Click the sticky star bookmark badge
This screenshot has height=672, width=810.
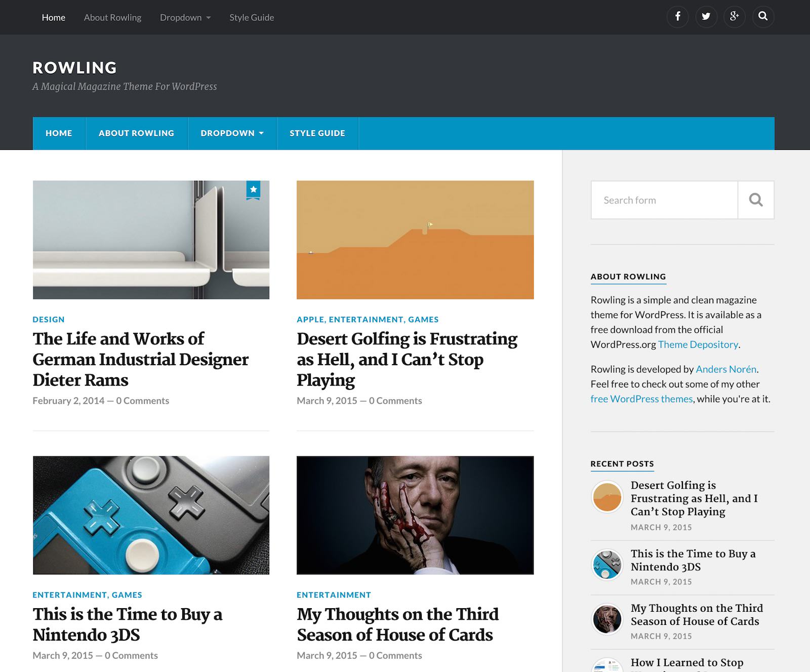pyautogui.click(x=253, y=190)
